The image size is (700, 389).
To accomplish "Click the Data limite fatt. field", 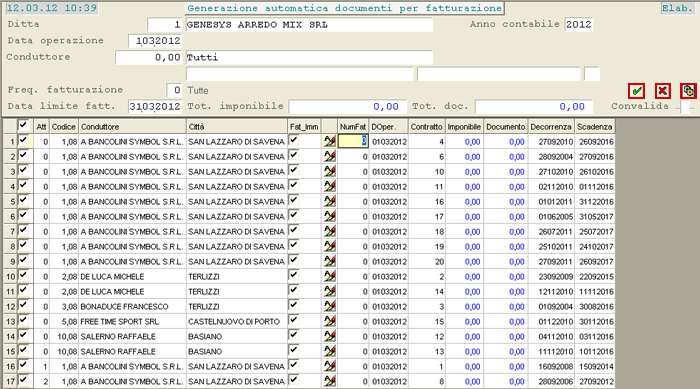I will click(x=155, y=106).
